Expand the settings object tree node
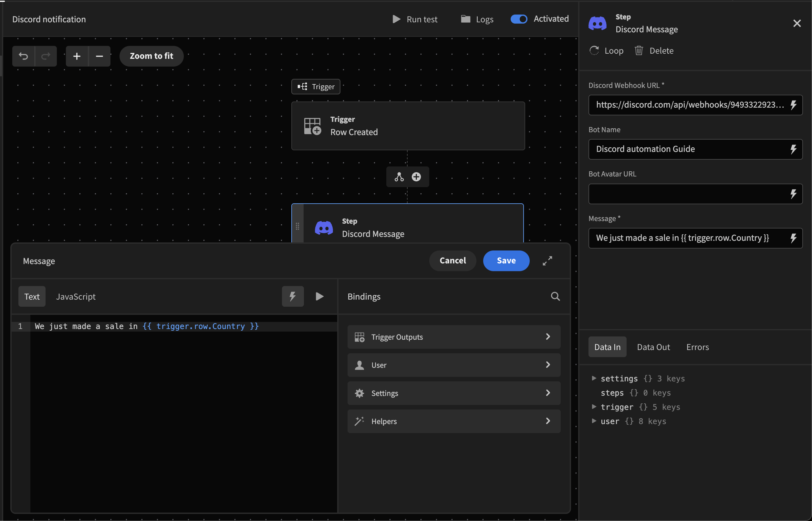Image resolution: width=812 pixels, height=521 pixels. coord(594,378)
